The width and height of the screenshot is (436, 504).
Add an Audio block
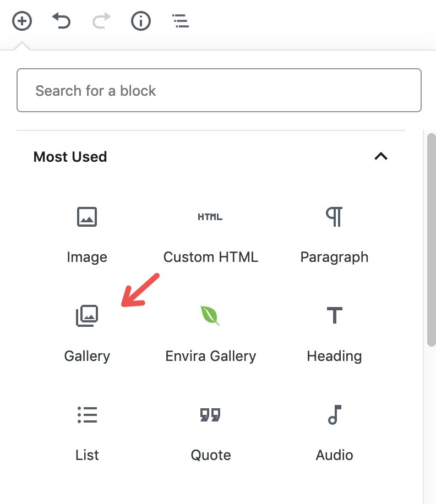click(334, 433)
